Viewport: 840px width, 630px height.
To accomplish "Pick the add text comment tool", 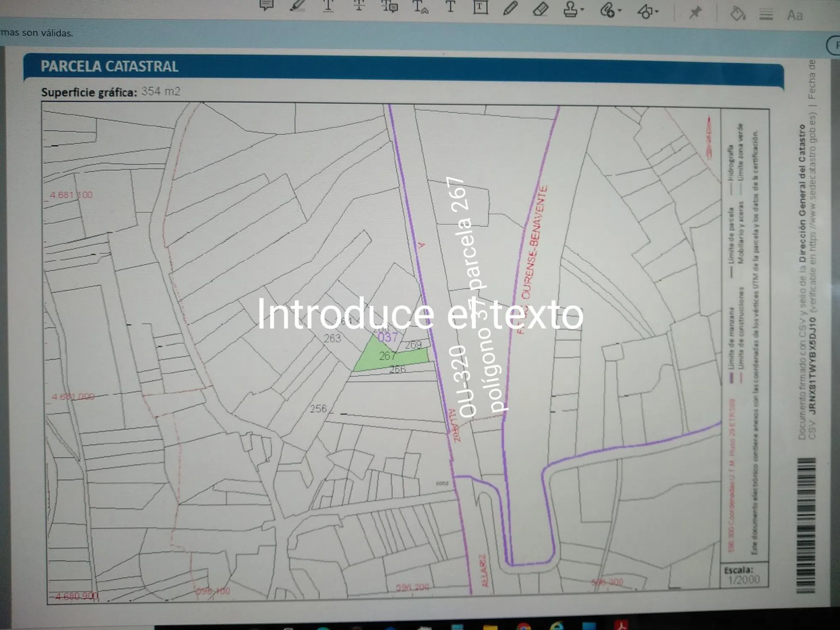I will click(450, 7).
